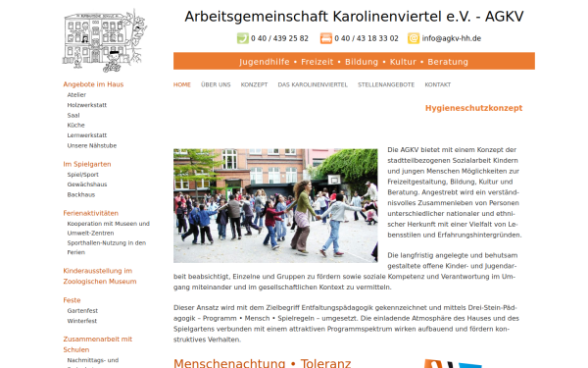Screen dimensions: 588x368
Task: Open Angebote im Haus section
Action: pos(93,84)
